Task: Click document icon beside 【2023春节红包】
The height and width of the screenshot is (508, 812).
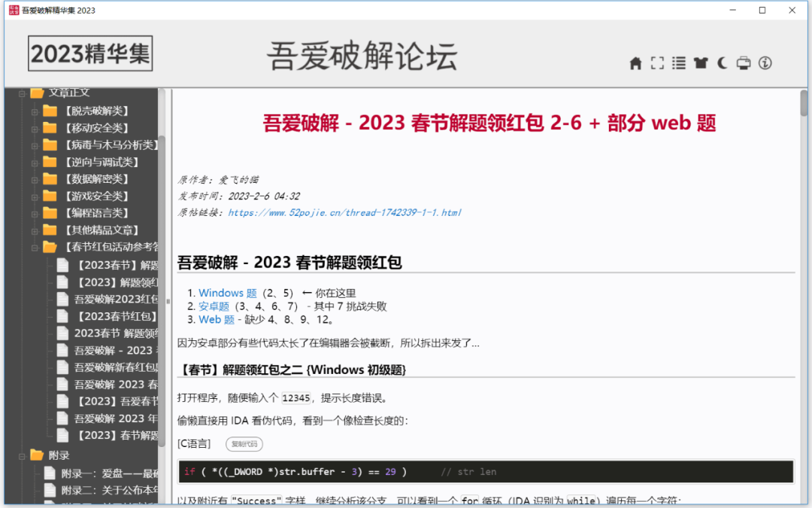Action: tap(62, 316)
